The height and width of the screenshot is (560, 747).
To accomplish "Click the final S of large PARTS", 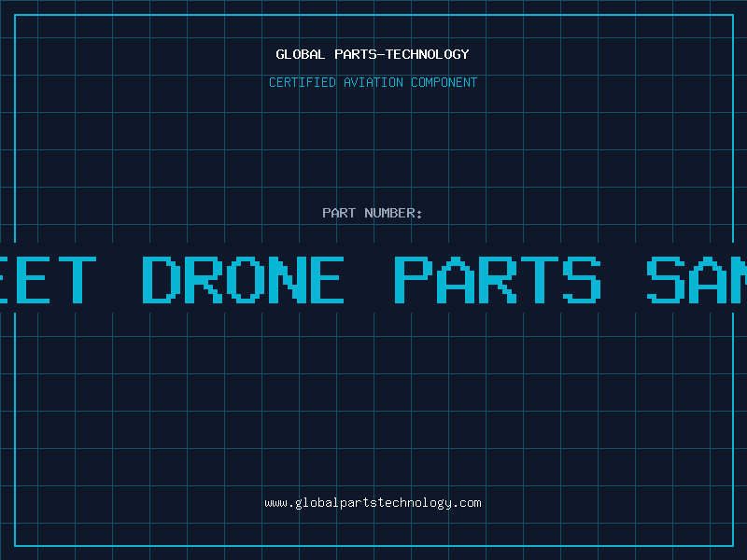I will [582, 280].
